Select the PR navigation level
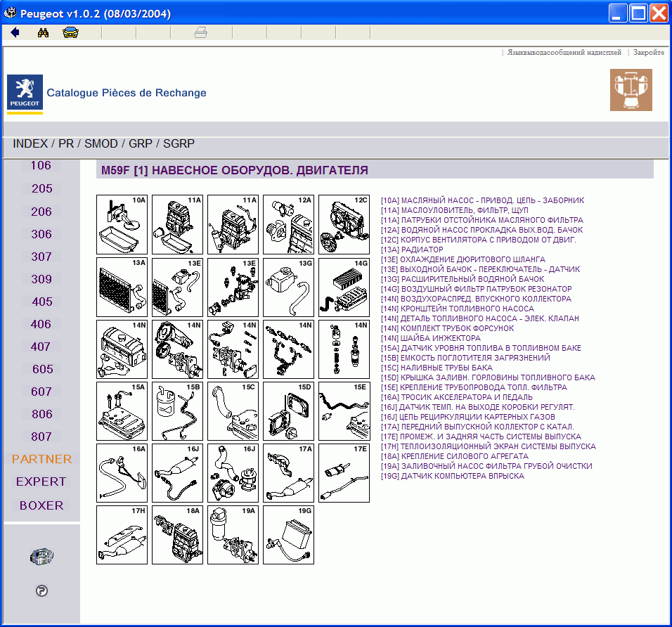672x627 pixels. (65, 143)
